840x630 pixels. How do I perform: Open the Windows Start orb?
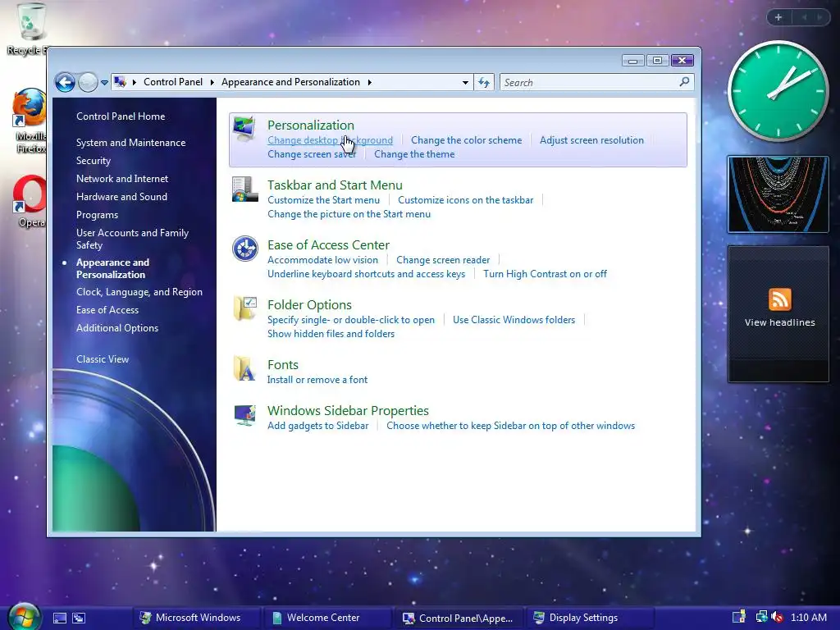point(24,617)
